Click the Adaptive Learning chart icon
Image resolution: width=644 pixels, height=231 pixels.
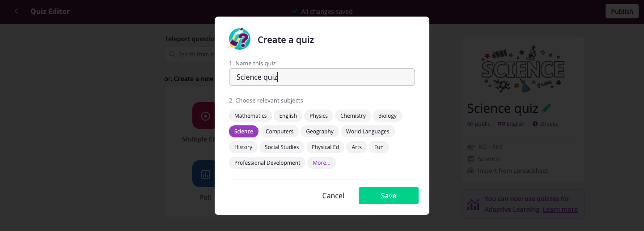point(473,205)
